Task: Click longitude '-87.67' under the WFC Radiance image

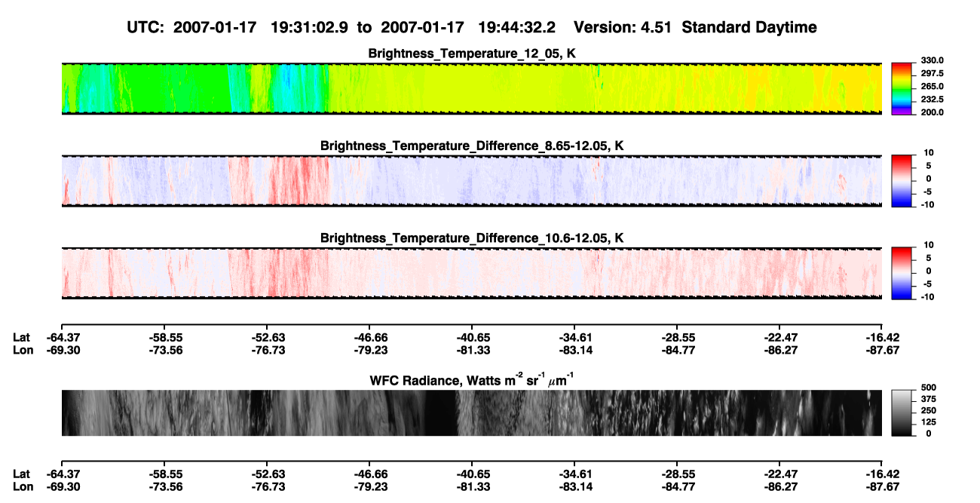Action: pos(883,486)
